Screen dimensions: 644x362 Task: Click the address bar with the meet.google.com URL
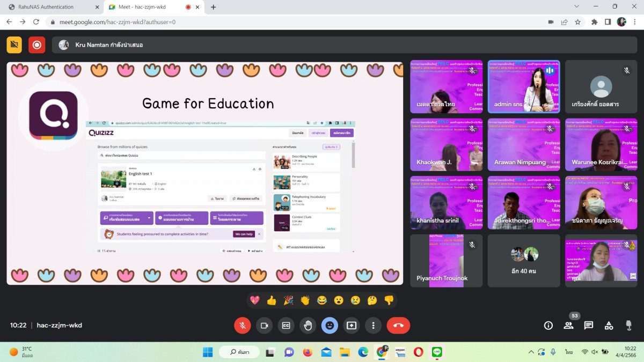[295, 22]
